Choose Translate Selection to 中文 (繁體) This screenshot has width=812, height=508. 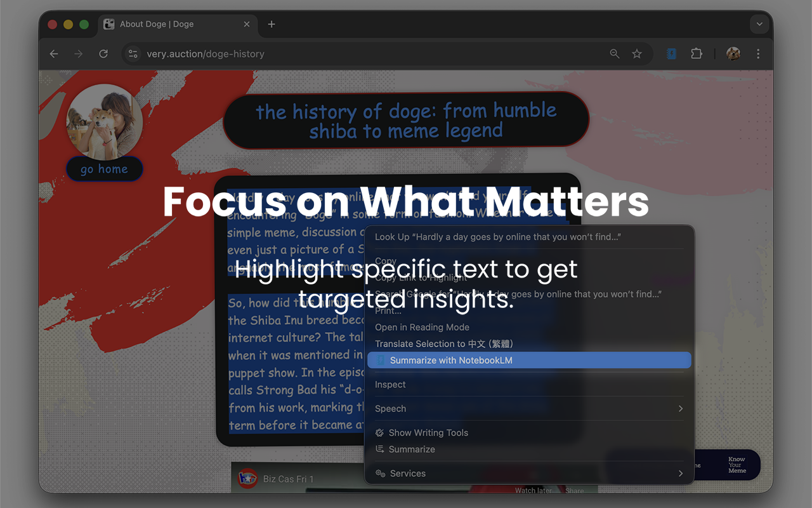529,344
